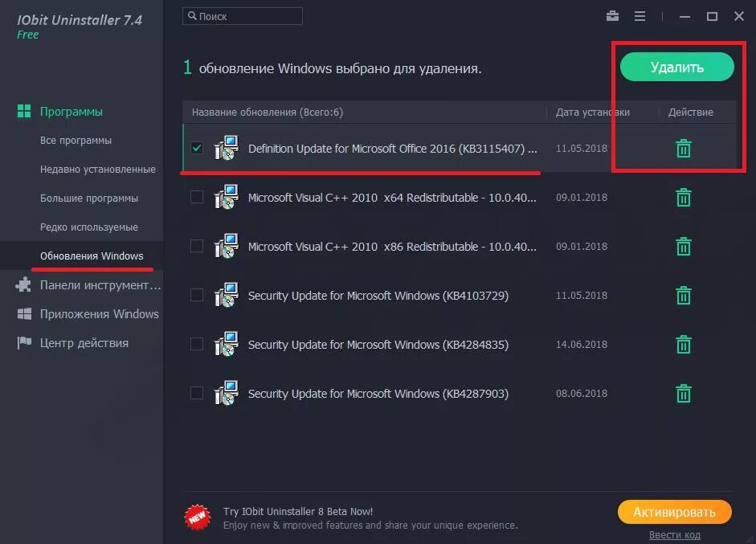Open the hamburger options menu

coord(640,16)
